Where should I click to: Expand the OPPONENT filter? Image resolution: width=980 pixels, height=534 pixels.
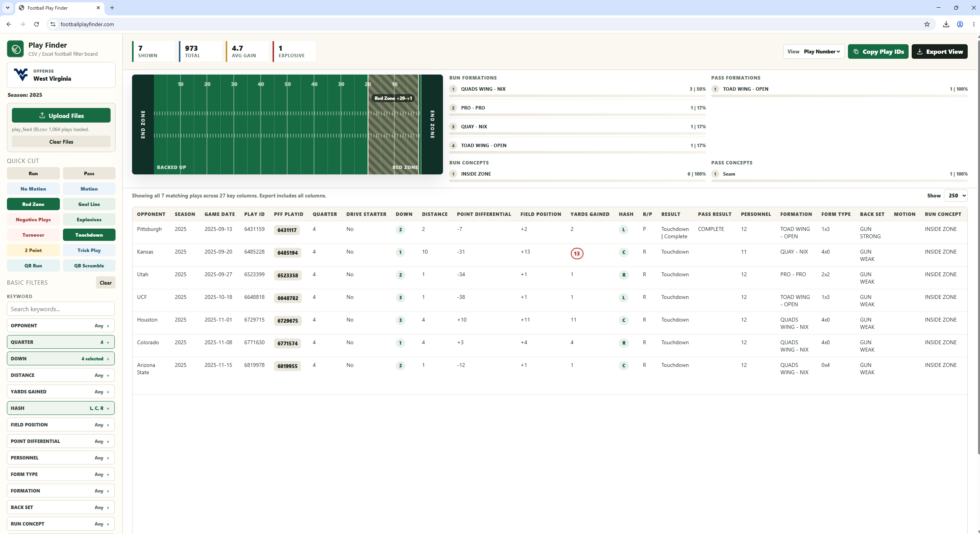click(x=61, y=325)
